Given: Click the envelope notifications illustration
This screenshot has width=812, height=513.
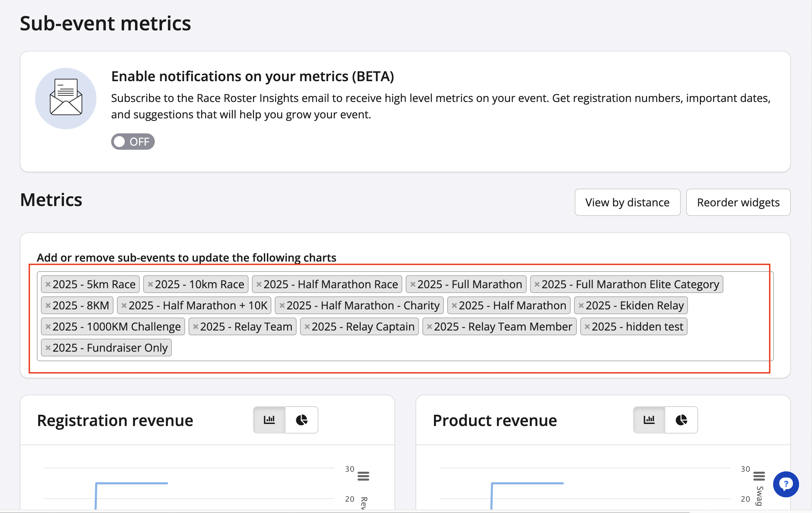Looking at the screenshot, I should point(66,98).
